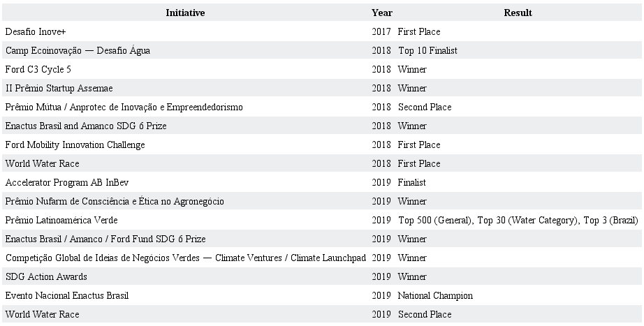Click the Year column header

pos(382,13)
